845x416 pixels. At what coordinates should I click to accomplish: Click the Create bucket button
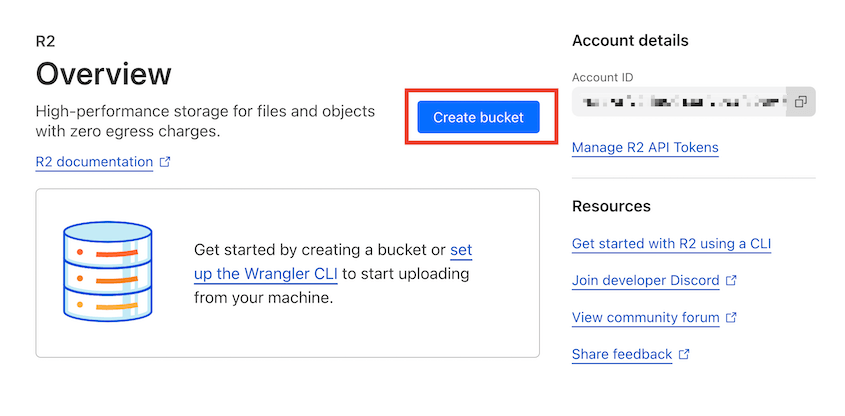[478, 117]
